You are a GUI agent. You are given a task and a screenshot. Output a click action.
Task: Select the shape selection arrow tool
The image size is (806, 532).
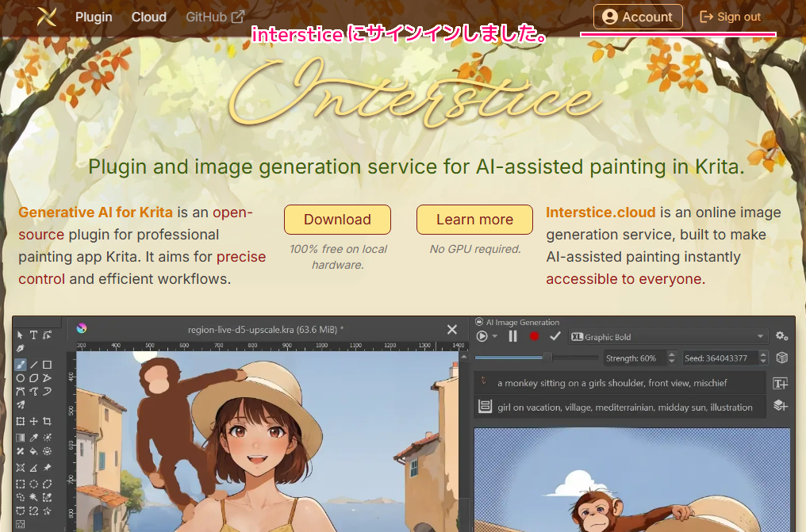(x=20, y=335)
